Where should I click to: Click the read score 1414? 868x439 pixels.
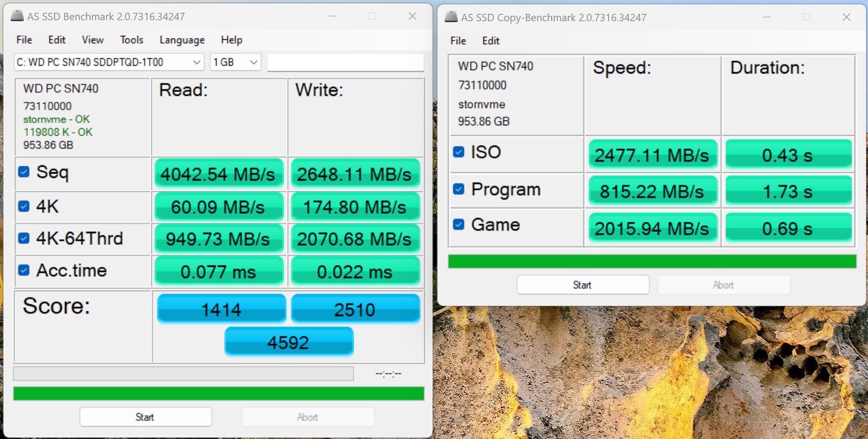tap(221, 309)
